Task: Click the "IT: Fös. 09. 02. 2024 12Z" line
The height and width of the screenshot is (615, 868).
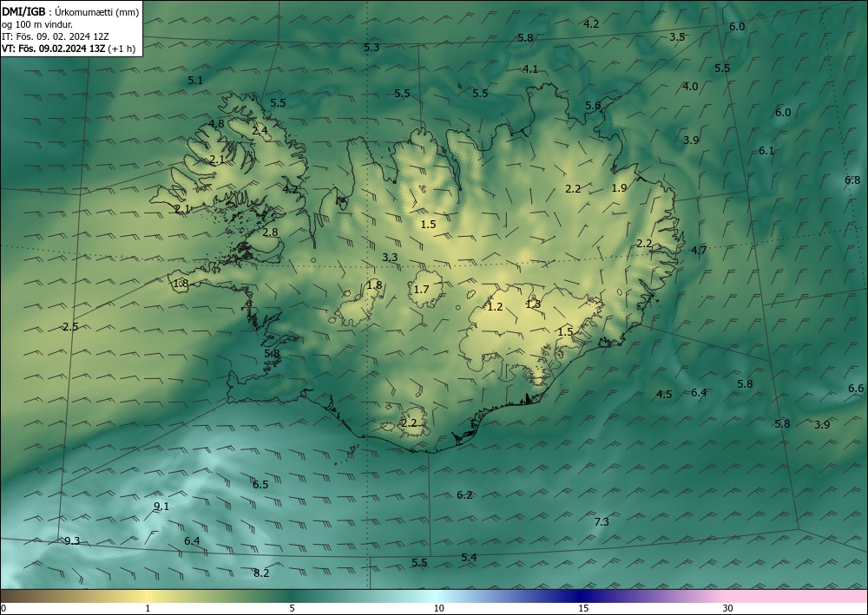Action: [56, 36]
